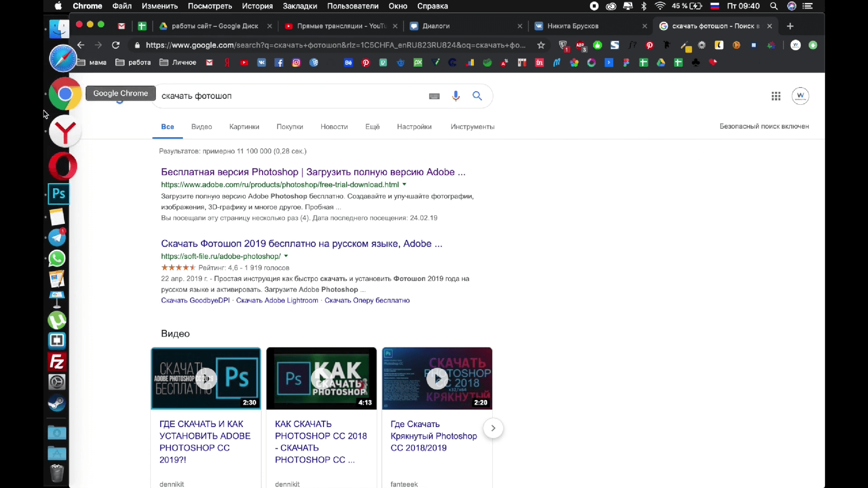Reload the page
Viewport: 868px width, 488px height.
[x=116, y=45]
